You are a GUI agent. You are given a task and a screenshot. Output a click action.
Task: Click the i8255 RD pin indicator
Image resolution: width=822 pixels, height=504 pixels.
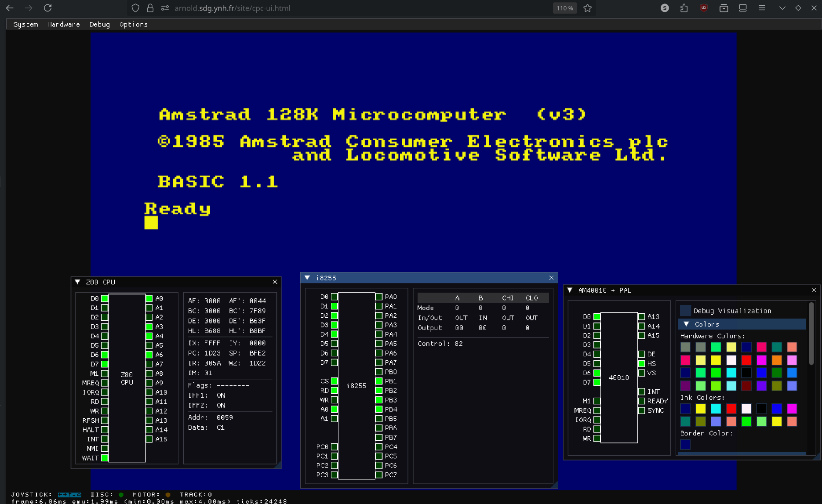pyautogui.click(x=335, y=390)
